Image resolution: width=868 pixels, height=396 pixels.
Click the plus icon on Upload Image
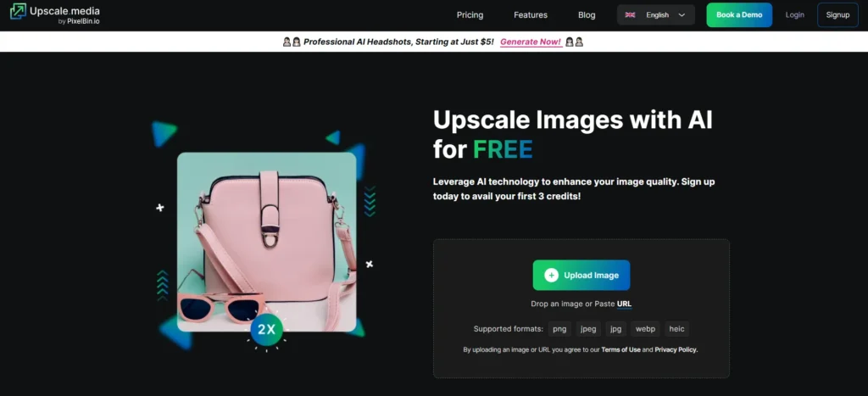(551, 276)
